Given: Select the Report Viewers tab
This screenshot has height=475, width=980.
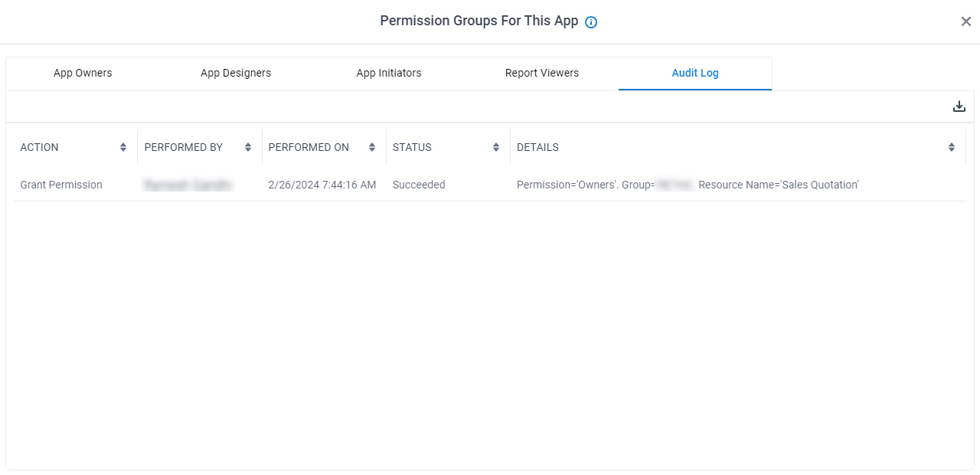Looking at the screenshot, I should point(542,74).
